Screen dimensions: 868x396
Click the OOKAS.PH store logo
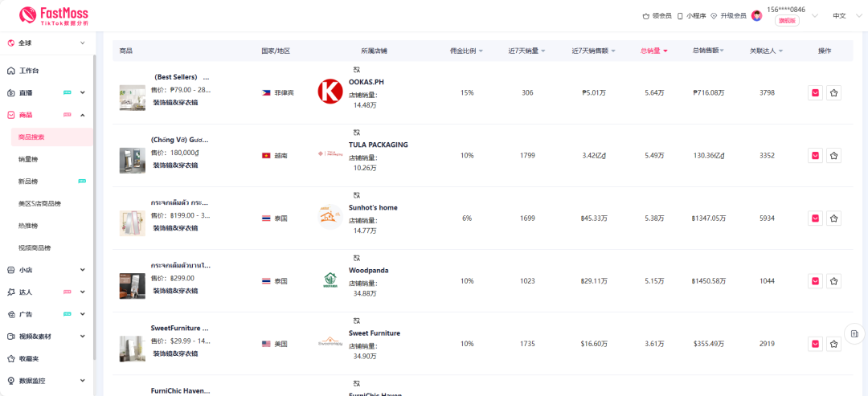pyautogui.click(x=330, y=92)
